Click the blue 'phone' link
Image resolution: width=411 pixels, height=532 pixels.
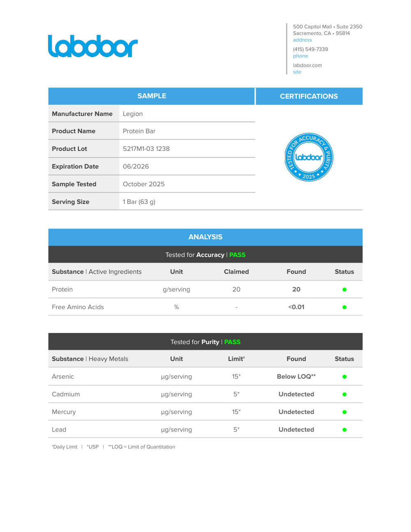(300, 56)
